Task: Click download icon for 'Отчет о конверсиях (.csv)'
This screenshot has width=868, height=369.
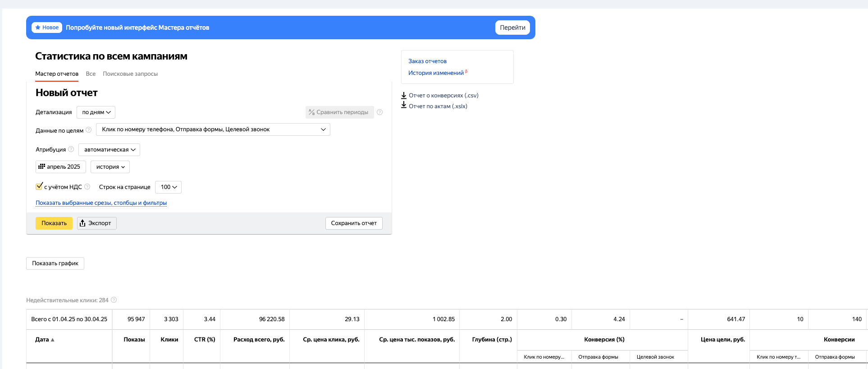Action: click(404, 95)
